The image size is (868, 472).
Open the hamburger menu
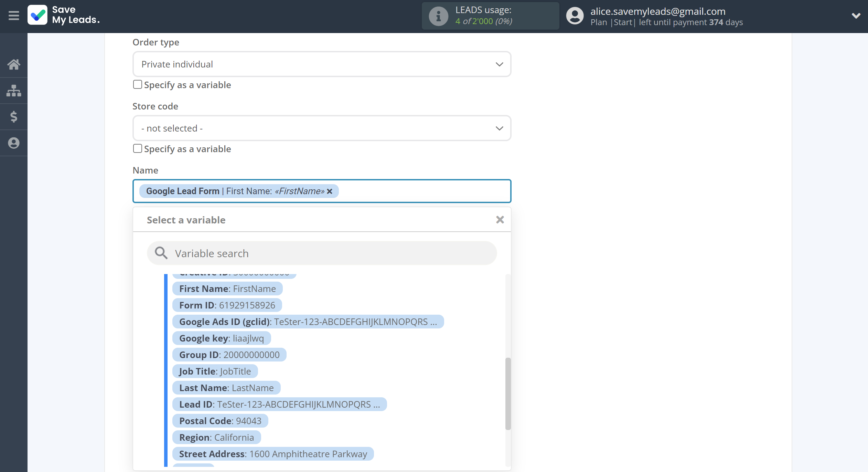pyautogui.click(x=14, y=15)
